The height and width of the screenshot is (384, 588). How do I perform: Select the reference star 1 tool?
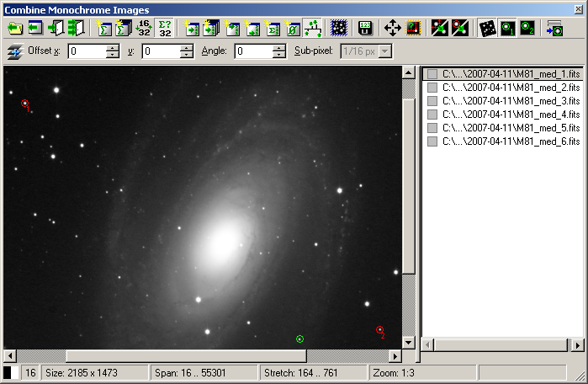click(507, 28)
